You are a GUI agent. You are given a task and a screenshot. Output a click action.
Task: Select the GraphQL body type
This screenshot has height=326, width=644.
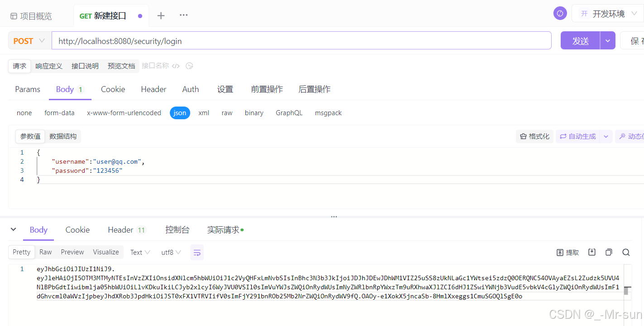tap(289, 113)
